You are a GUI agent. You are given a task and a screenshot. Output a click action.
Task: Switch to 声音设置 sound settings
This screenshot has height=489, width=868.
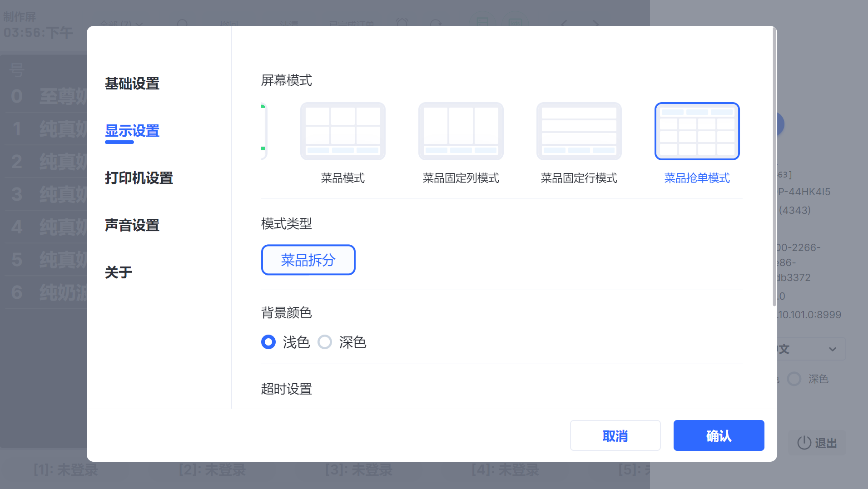(x=132, y=225)
